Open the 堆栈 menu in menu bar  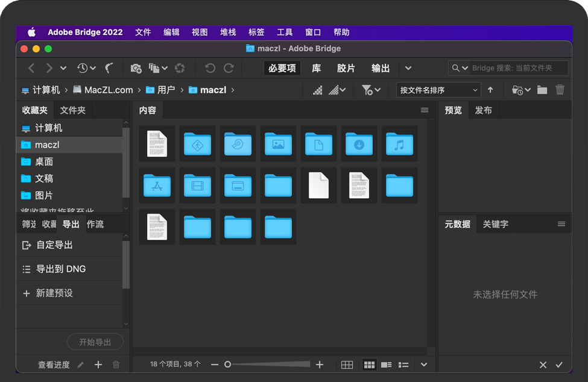click(x=228, y=32)
